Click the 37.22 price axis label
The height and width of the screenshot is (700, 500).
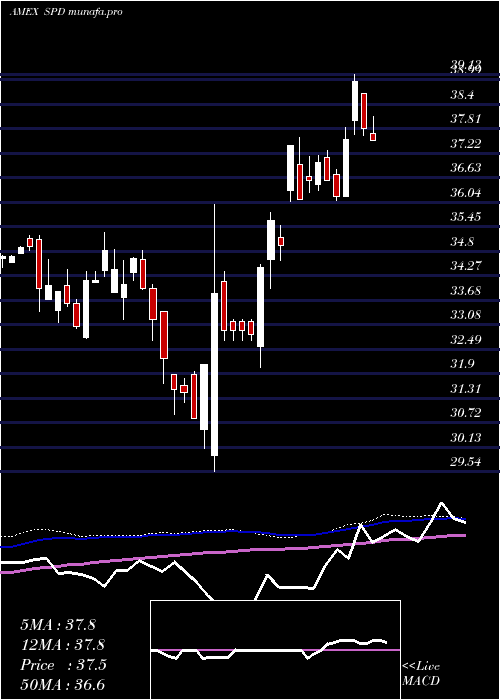click(465, 144)
